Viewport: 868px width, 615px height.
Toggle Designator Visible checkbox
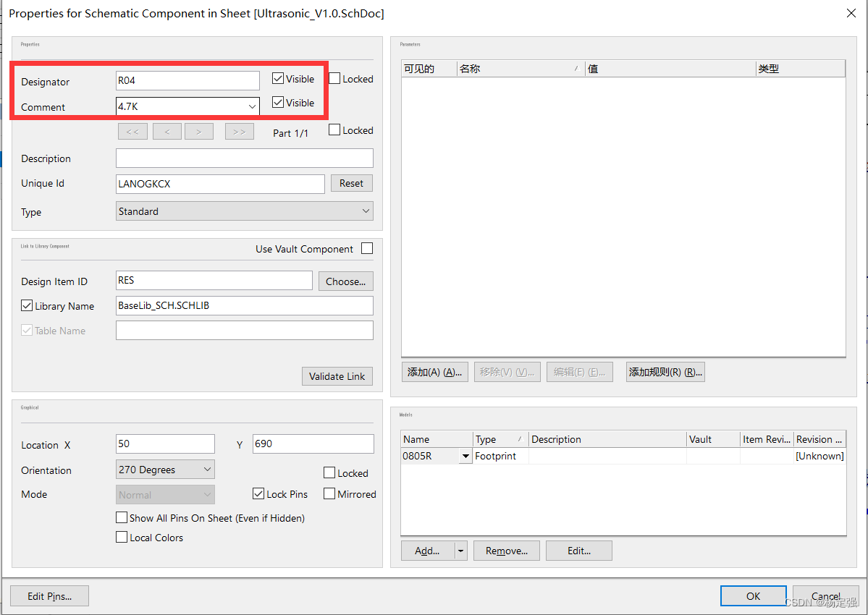click(x=278, y=79)
